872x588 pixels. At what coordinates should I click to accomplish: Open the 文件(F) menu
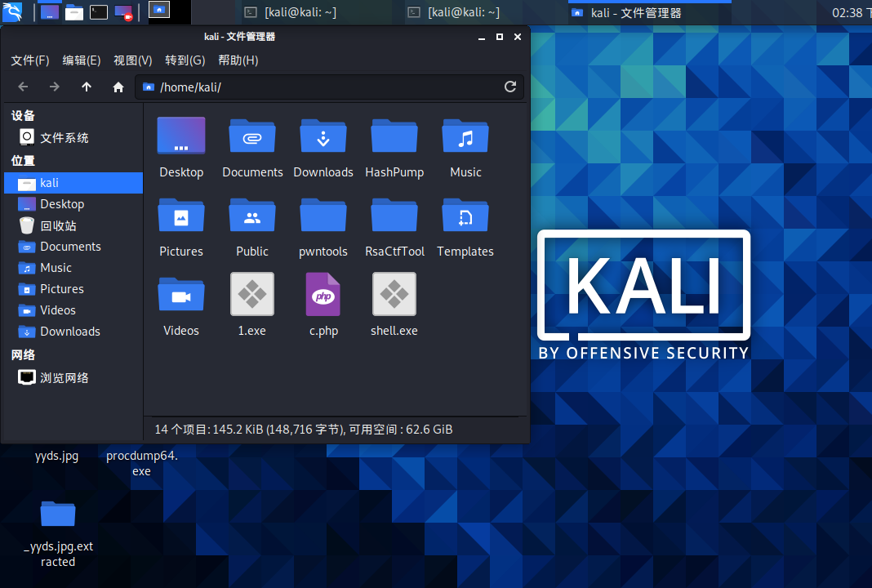click(30, 60)
